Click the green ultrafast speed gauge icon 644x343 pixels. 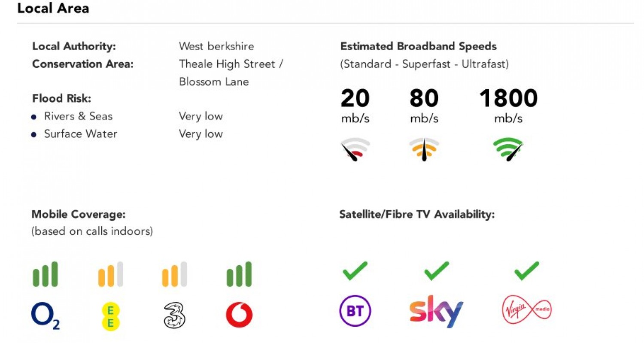click(x=509, y=149)
